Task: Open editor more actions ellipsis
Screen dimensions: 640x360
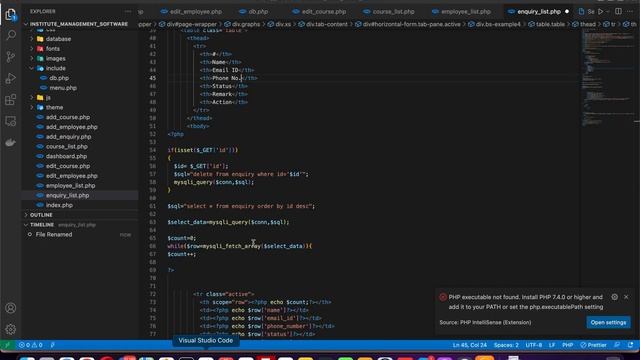Action: click(630, 11)
